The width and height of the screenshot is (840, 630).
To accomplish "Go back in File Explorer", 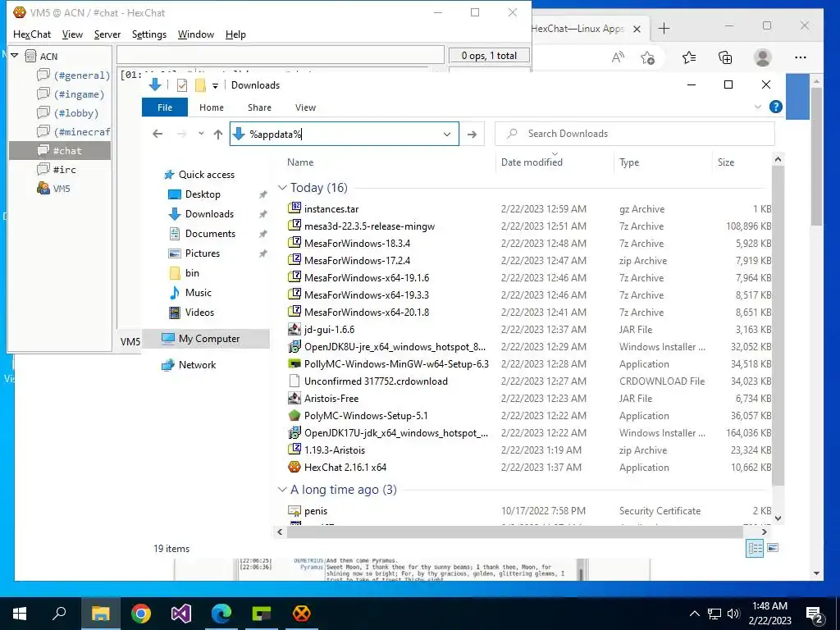I will click(x=157, y=134).
